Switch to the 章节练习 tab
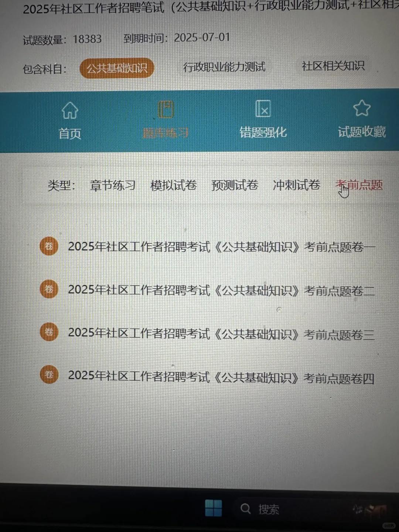Screen dimensions: 399x532 (112, 186)
